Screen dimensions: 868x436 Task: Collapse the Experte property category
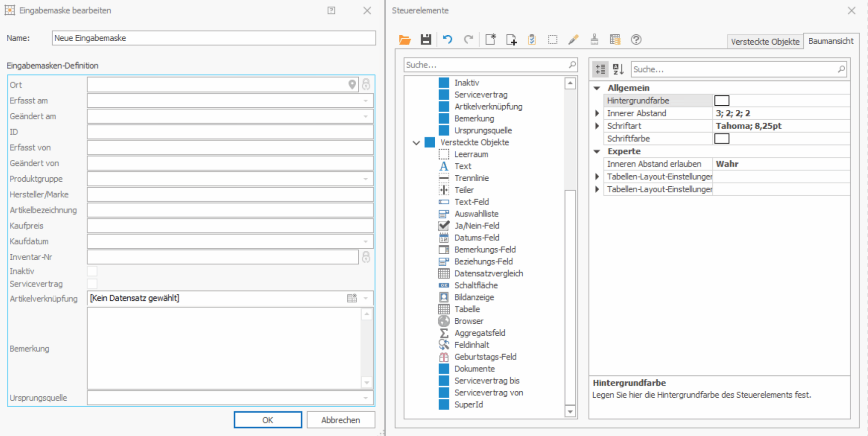tap(597, 151)
